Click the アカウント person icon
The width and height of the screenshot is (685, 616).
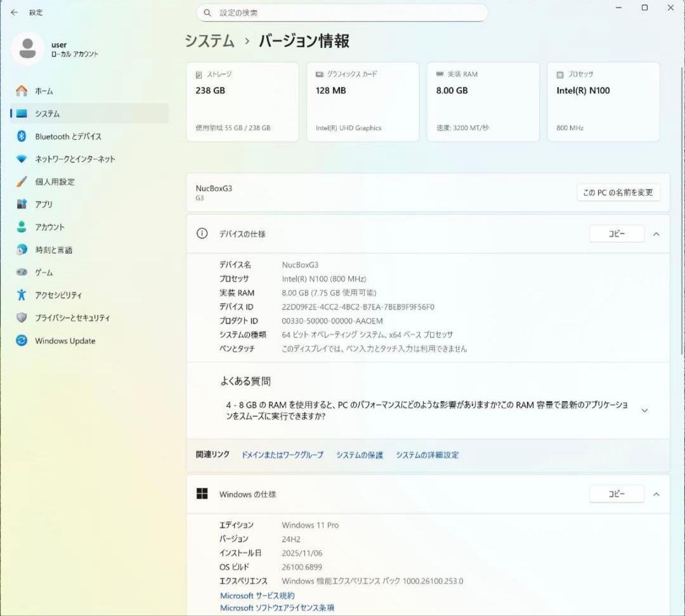tap(22, 226)
